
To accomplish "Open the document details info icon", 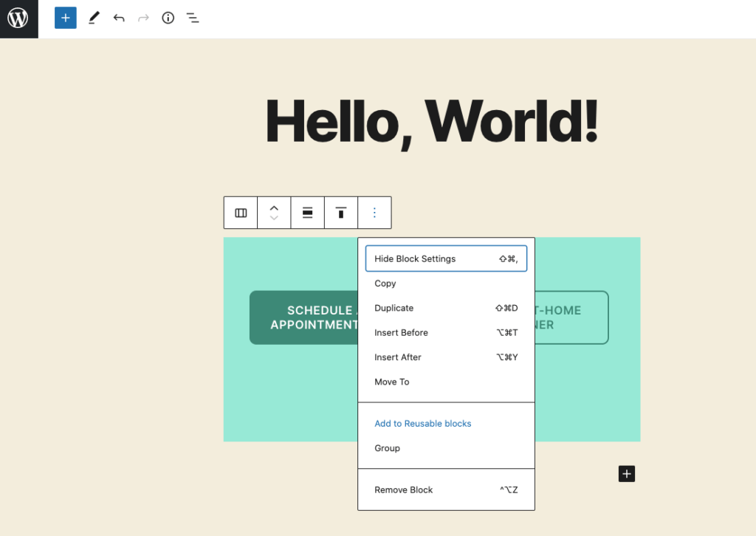I will coord(168,18).
